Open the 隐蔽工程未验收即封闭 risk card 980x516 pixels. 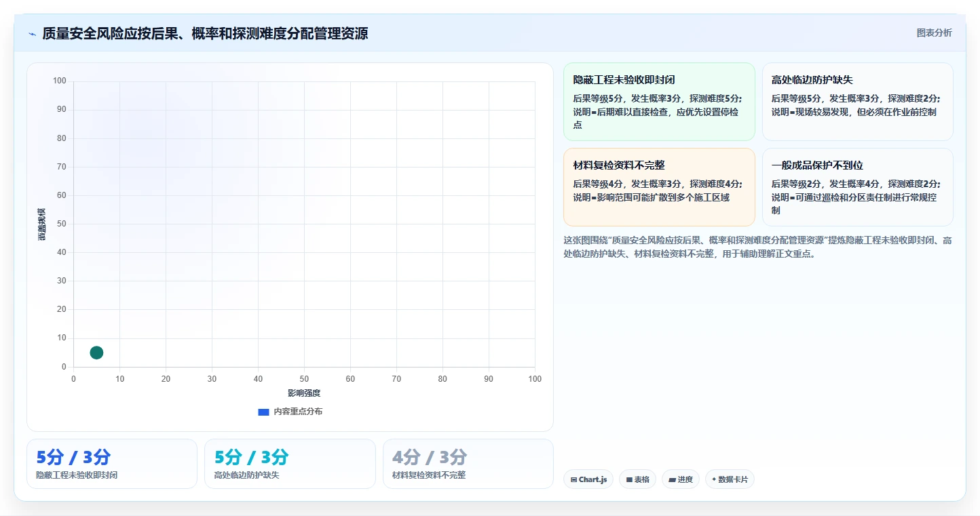659,102
